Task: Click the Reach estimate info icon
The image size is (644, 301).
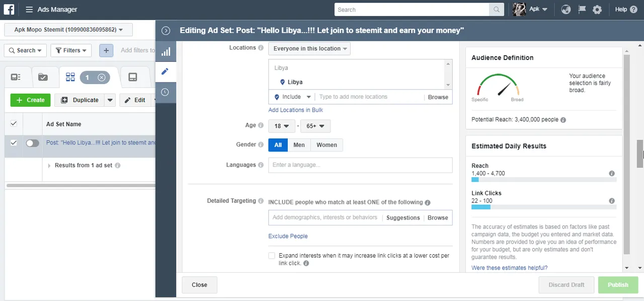Action: (612, 174)
